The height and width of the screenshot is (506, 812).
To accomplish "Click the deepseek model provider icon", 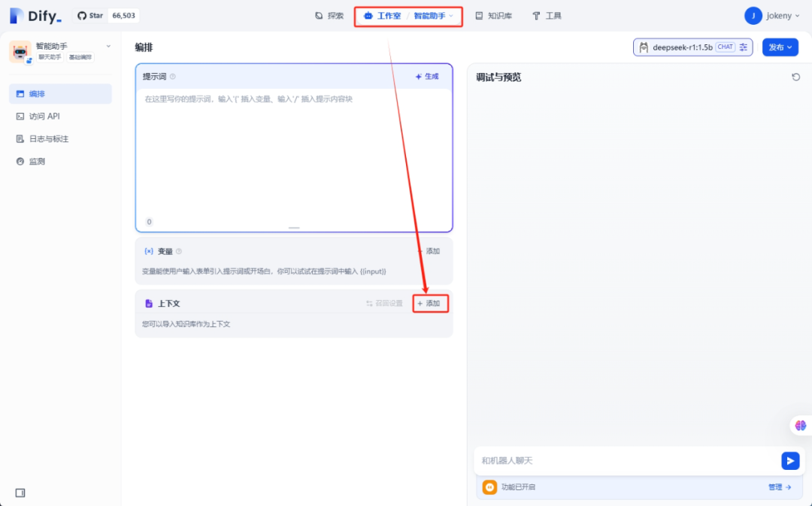I will click(643, 47).
